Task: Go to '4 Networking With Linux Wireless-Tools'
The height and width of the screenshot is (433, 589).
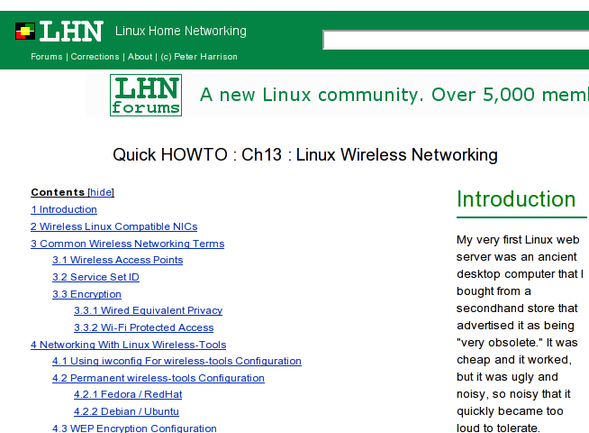Action: (x=128, y=345)
